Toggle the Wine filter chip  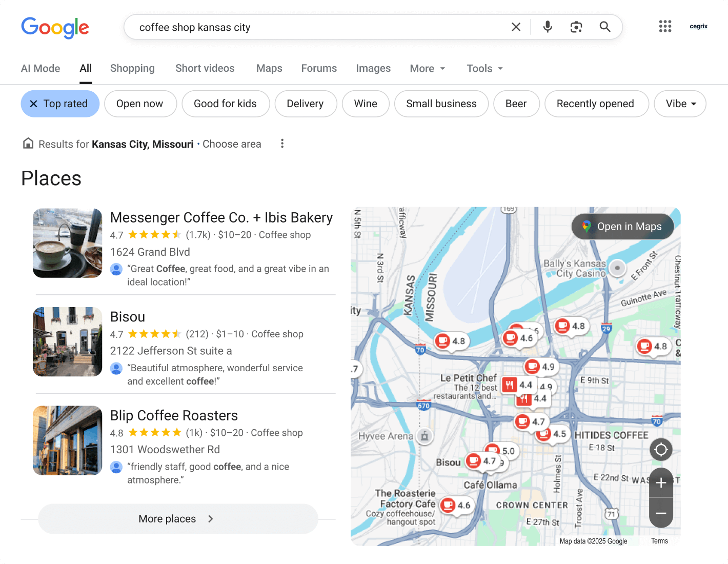(x=366, y=104)
